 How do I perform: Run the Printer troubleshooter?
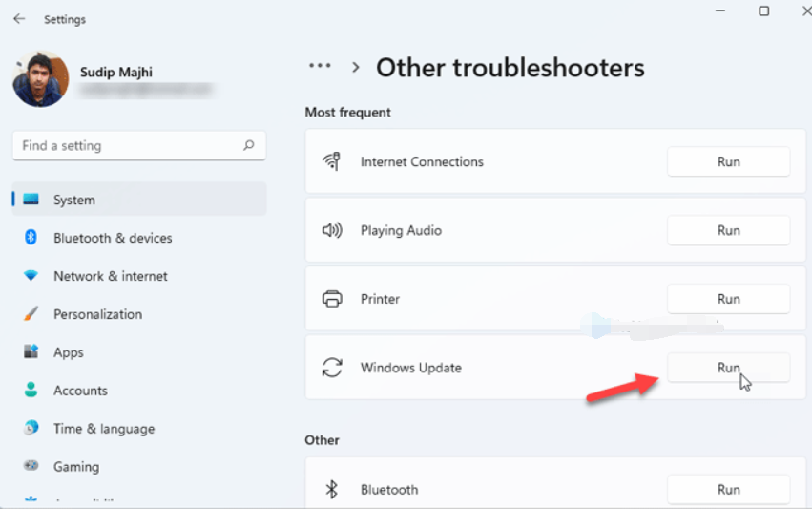pyautogui.click(x=728, y=299)
